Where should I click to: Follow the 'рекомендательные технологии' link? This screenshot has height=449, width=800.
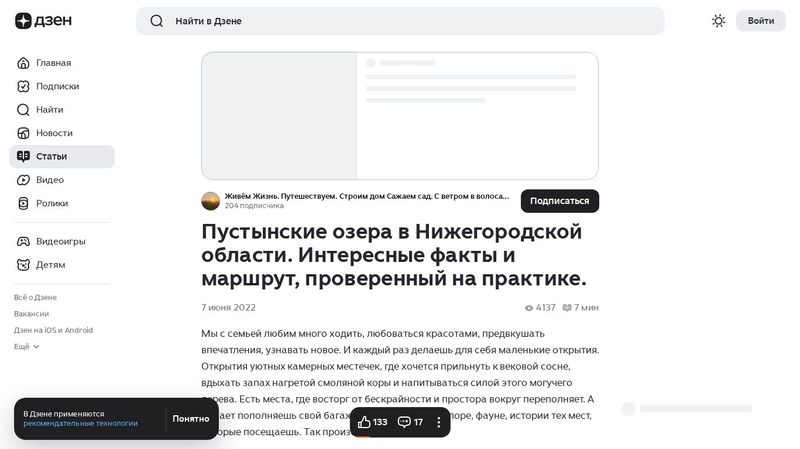(81, 424)
